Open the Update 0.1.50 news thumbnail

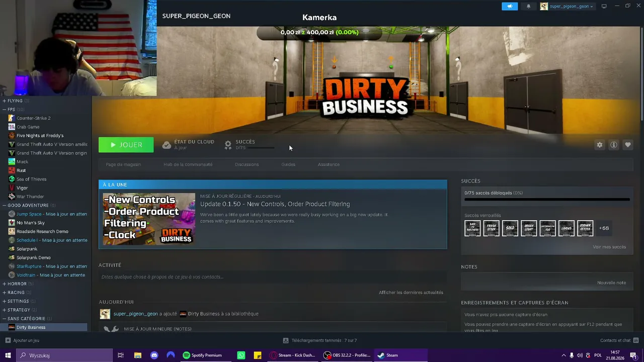coord(149,219)
